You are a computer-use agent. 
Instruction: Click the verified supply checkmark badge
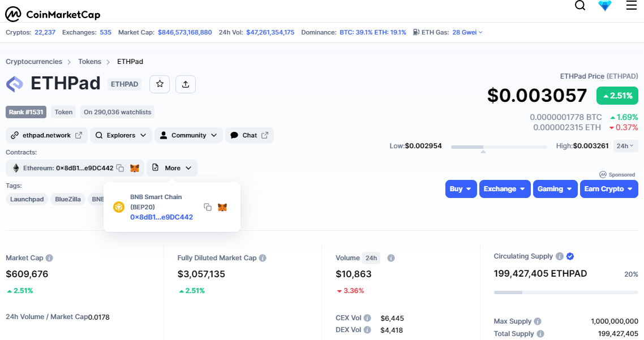(570, 256)
